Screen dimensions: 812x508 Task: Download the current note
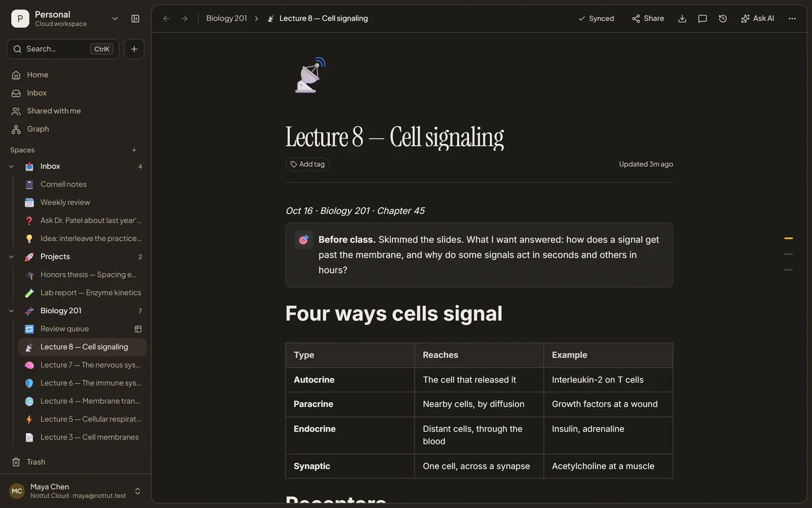(682, 19)
